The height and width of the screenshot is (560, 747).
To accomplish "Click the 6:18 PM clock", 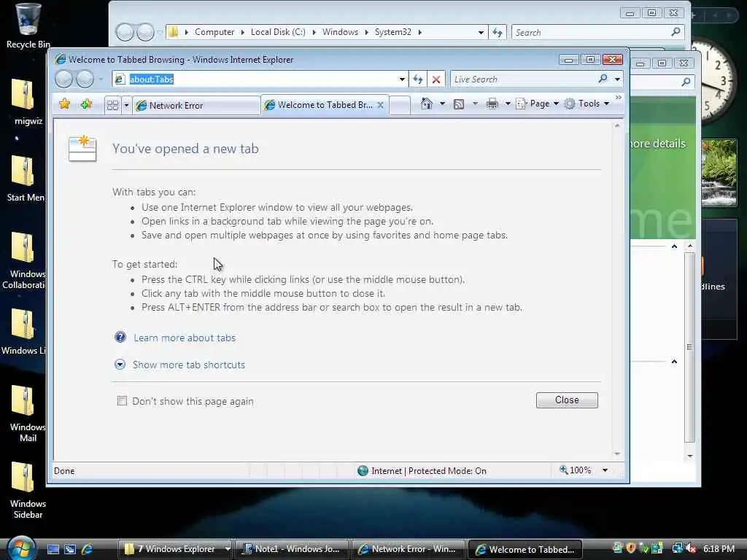I will pyautogui.click(x=719, y=548).
